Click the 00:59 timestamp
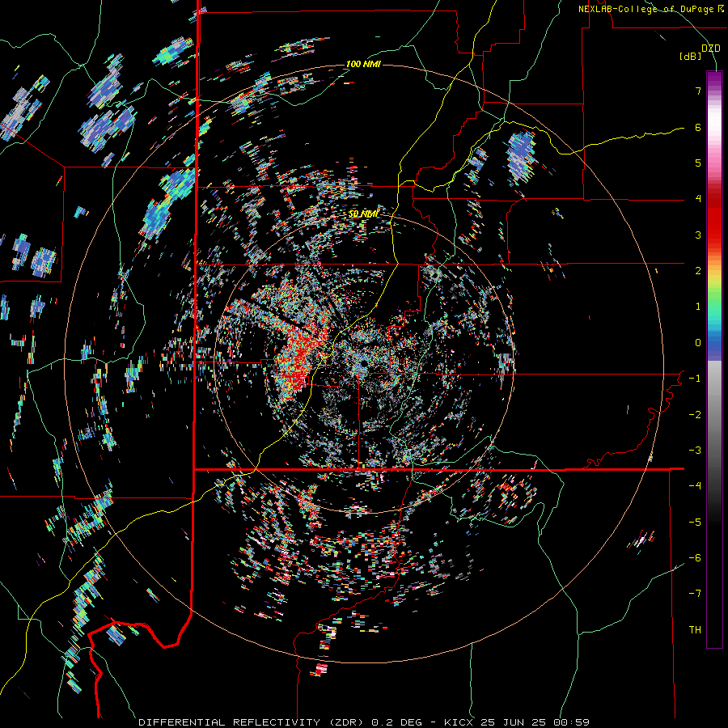The width and height of the screenshot is (728, 728). click(571, 722)
